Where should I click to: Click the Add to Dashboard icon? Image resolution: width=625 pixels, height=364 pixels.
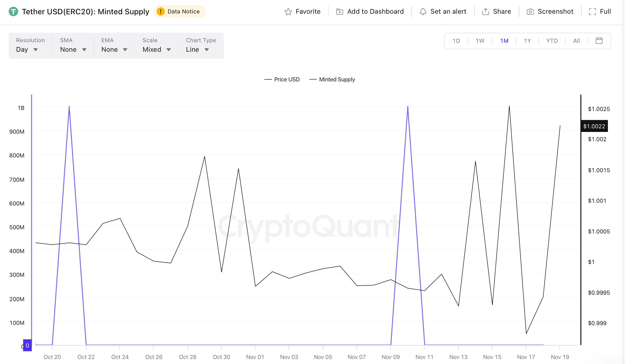point(339,11)
